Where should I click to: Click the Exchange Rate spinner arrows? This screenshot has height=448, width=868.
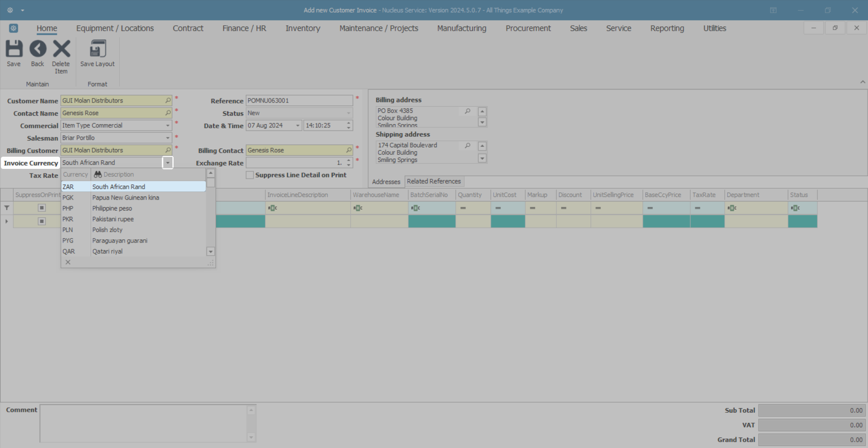(x=349, y=163)
